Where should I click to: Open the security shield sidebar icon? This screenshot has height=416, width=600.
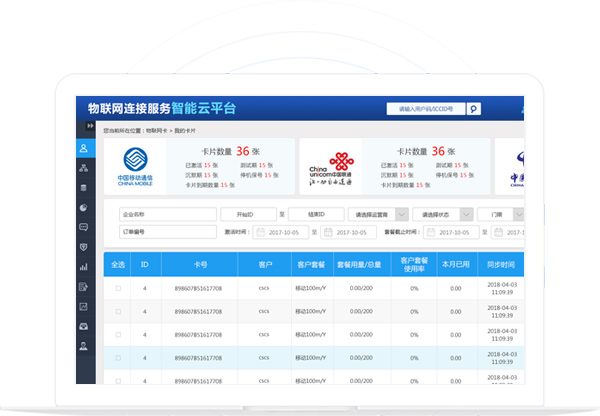[84, 247]
